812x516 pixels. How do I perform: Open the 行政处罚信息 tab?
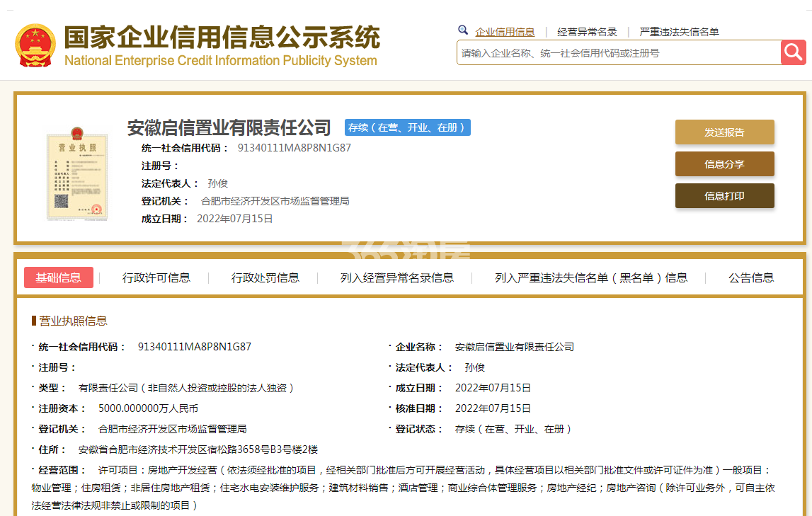[265, 278]
